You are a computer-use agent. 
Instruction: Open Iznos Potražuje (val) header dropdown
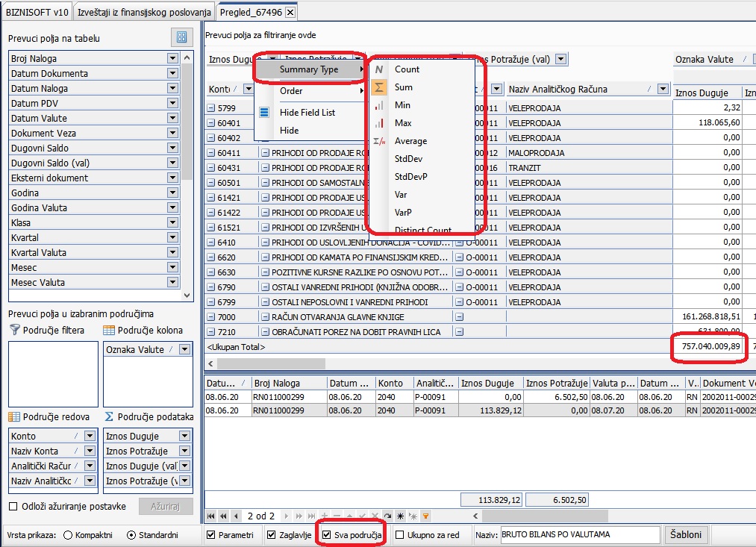560,59
